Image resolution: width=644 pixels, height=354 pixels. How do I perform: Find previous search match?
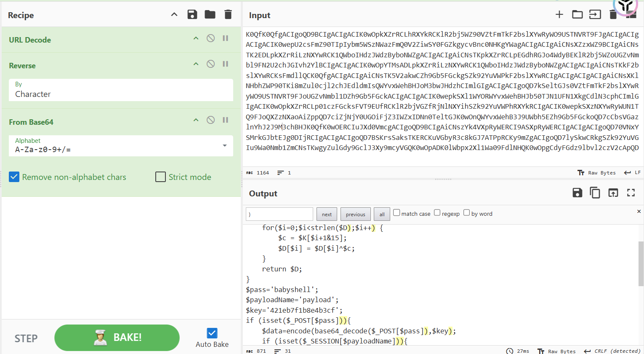(356, 214)
